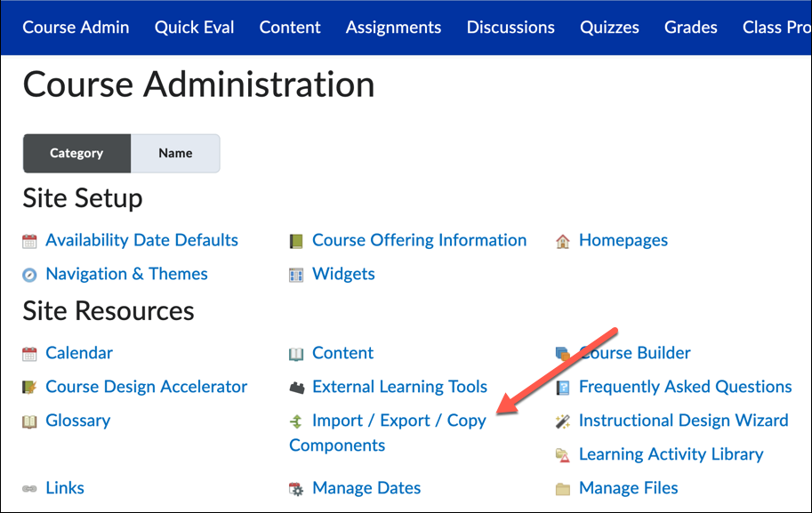Open Quizzes from the navigation bar
Screen dimensions: 812x513
coord(609,28)
